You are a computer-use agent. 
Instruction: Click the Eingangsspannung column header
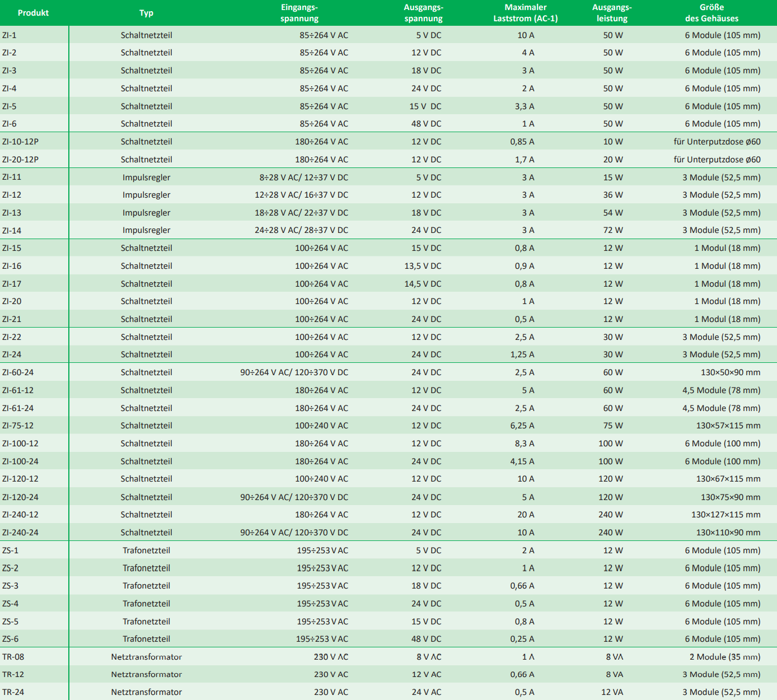click(x=299, y=13)
